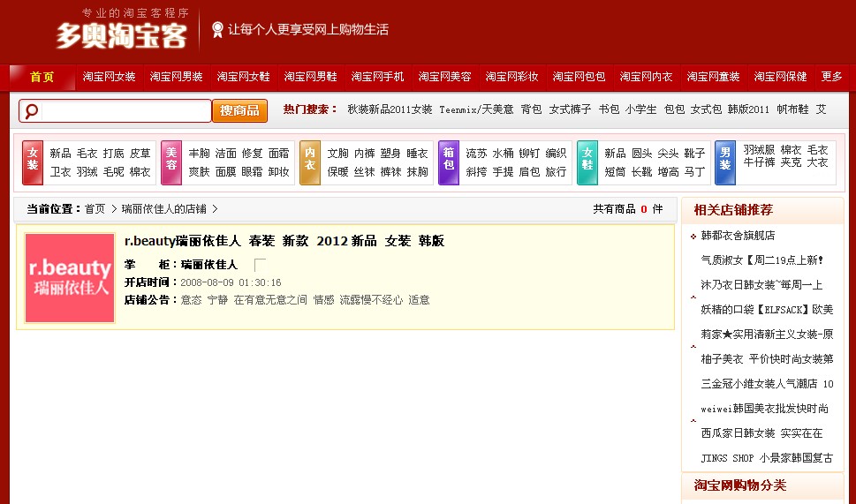Screen dimensions: 856x504
Task: Select 毛衣 under 女装 category
Action: [x=87, y=154]
